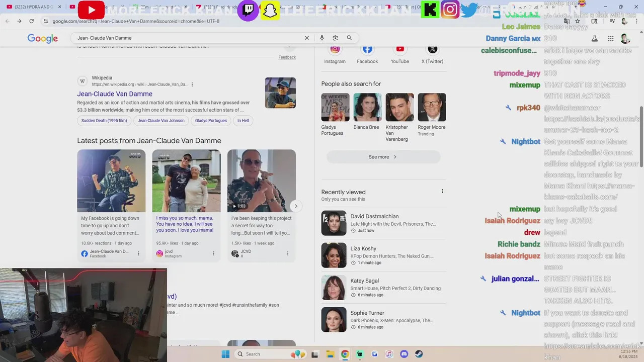Click the browser forward arrow

coord(19,21)
